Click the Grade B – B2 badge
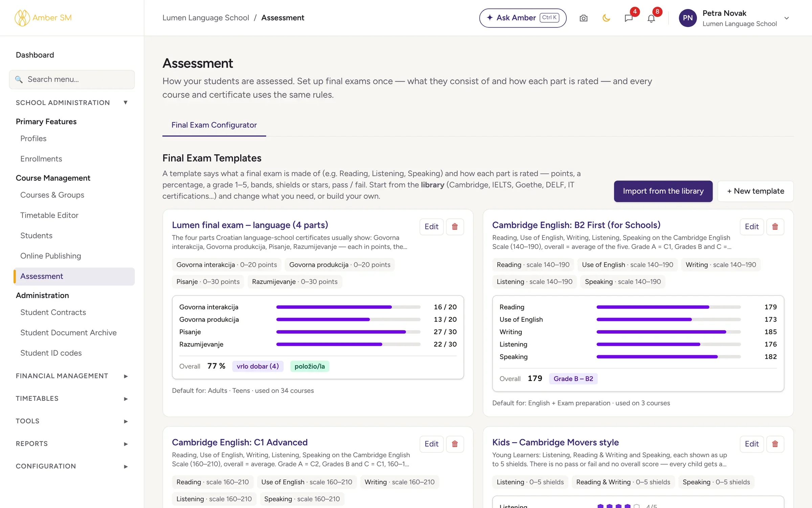812x508 pixels. click(573, 379)
